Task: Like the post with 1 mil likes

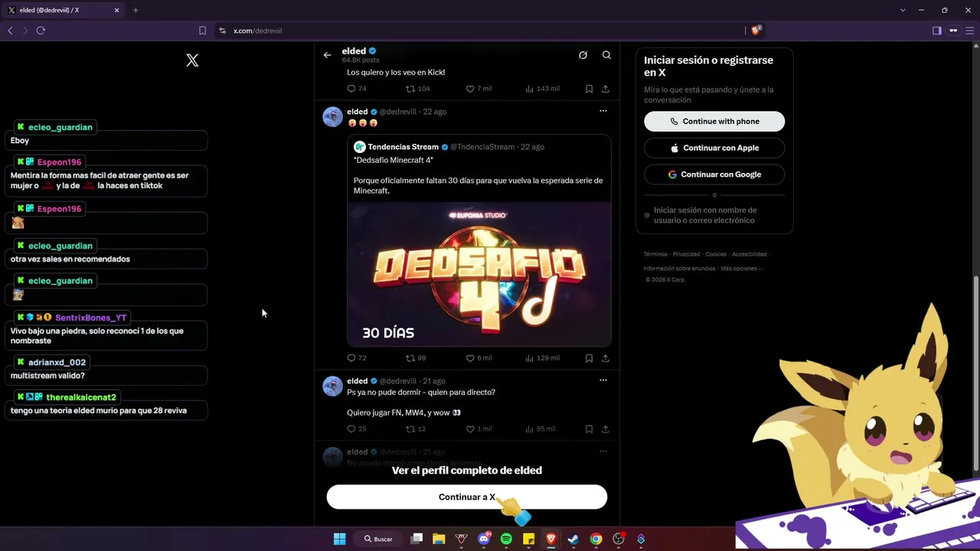Action: click(x=479, y=429)
